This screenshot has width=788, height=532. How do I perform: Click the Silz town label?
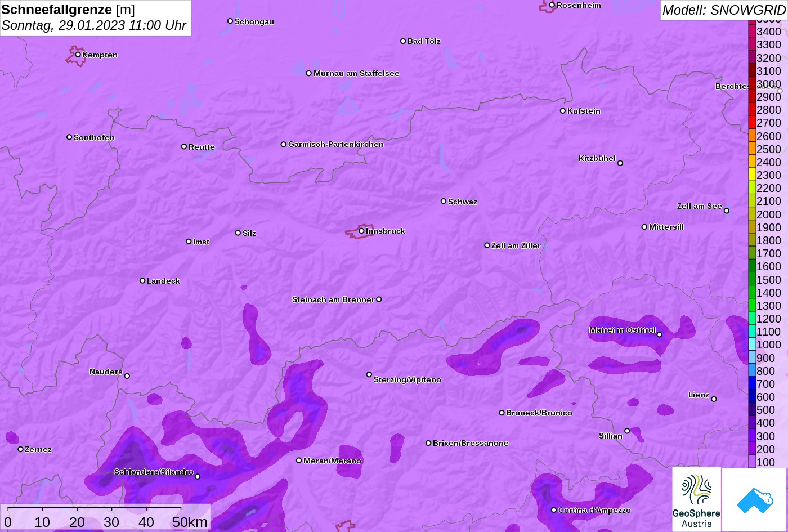pyautogui.click(x=249, y=233)
